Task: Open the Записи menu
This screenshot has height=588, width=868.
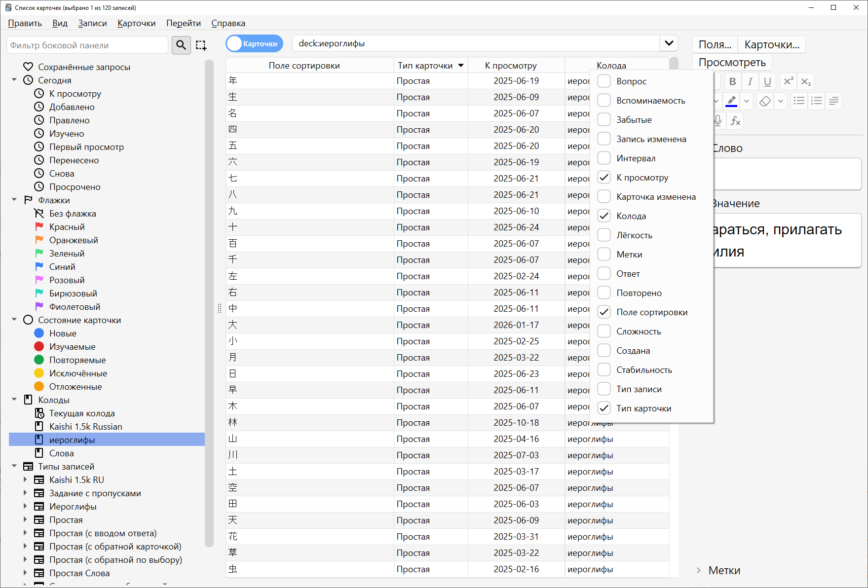Action: (x=92, y=23)
